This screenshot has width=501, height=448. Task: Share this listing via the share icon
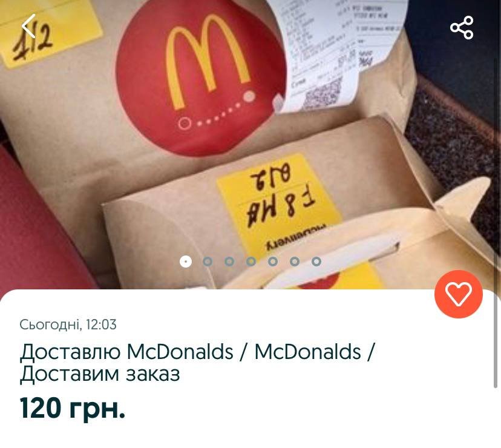pyautogui.click(x=462, y=27)
